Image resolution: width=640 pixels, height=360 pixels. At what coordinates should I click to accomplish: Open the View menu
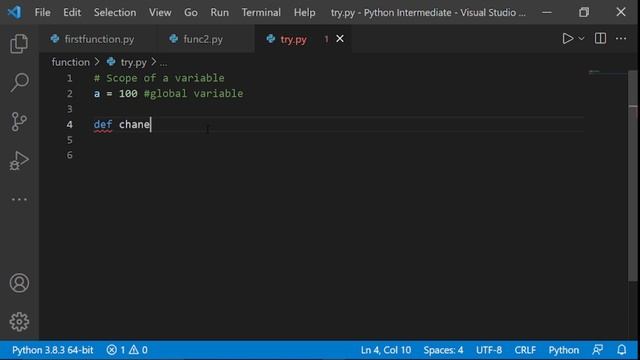[x=160, y=13]
